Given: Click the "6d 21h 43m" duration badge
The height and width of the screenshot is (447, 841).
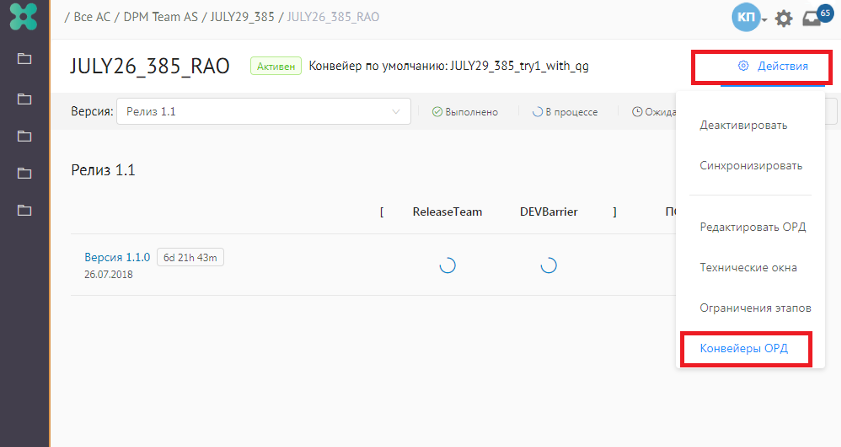Looking at the screenshot, I should [x=190, y=257].
